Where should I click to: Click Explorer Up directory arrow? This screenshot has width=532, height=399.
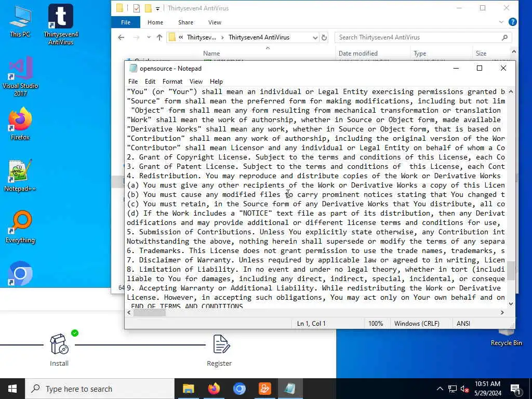[x=159, y=37]
